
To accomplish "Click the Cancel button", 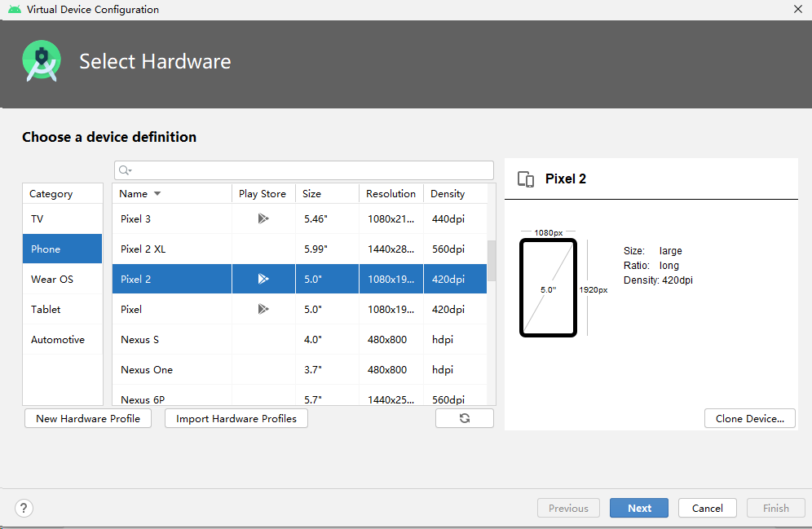I will pyautogui.click(x=708, y=509).
